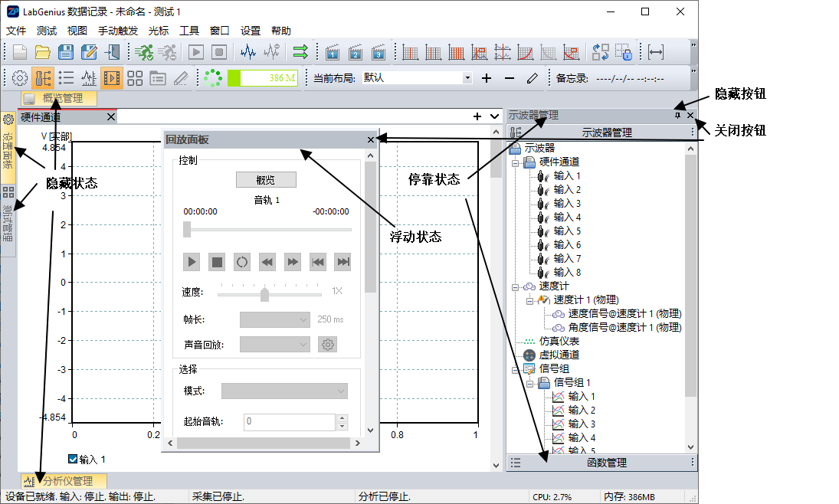Save using the floppy disk icon
The height and width of the screenshot is (504, 839).
pyautogui.click(x=65, y=52)
